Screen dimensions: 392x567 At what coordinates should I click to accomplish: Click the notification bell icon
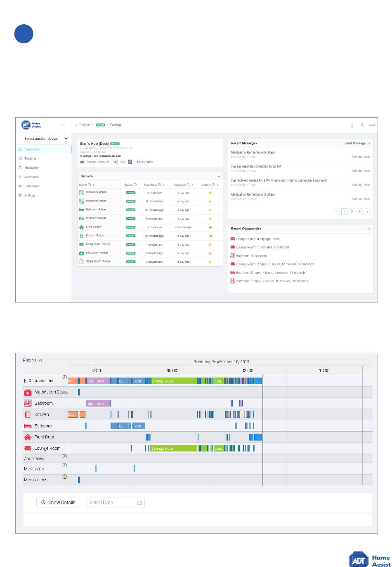[x=352, y=125]
